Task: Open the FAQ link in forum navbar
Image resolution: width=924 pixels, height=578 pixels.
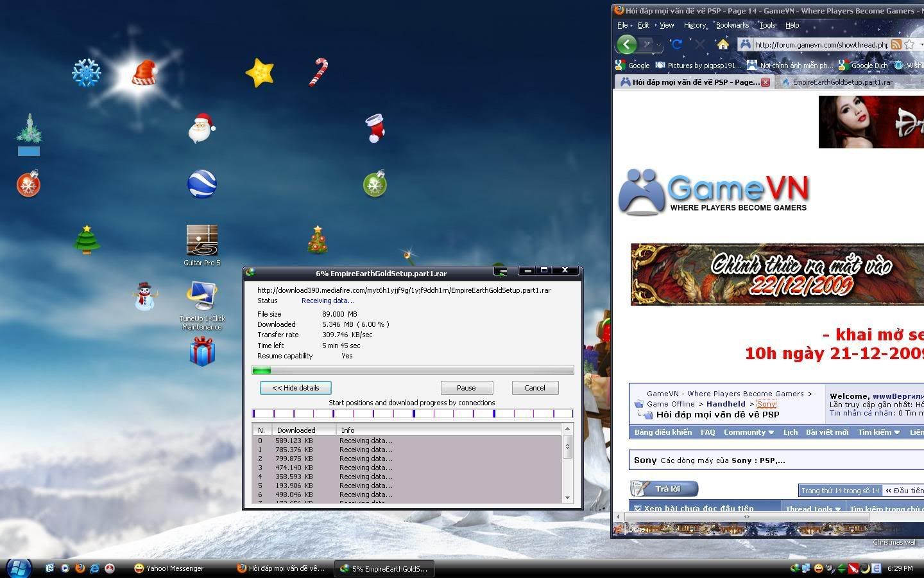Action: pos(708,432)
